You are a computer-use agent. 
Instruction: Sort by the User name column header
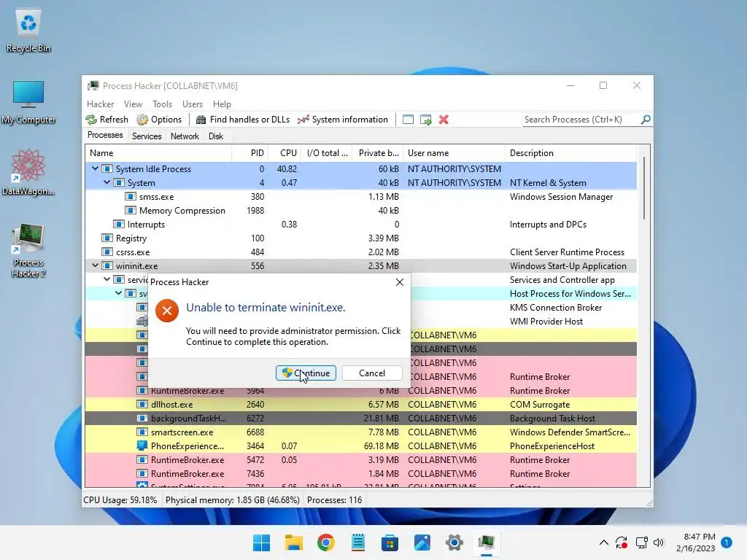point(454,153)
